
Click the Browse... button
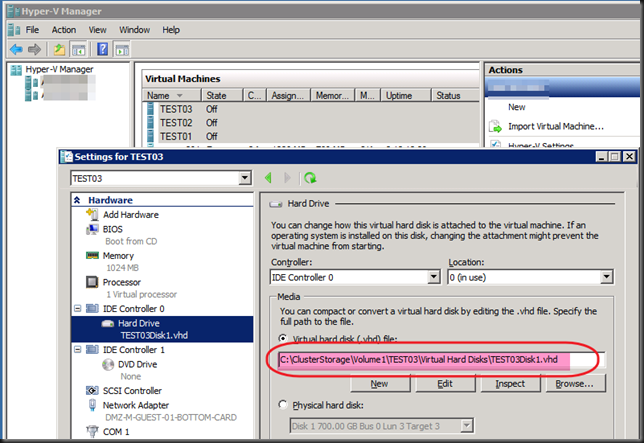[575, 383]
